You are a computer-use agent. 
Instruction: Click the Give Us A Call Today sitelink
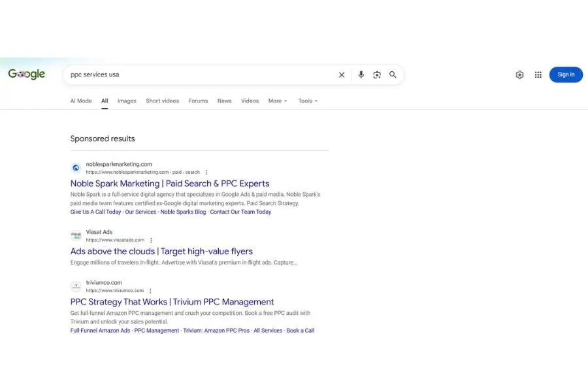(95, 212)
